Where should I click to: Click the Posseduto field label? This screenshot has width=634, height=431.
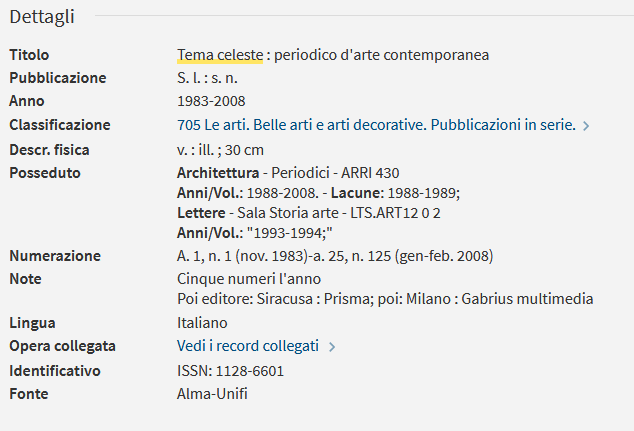45,173
